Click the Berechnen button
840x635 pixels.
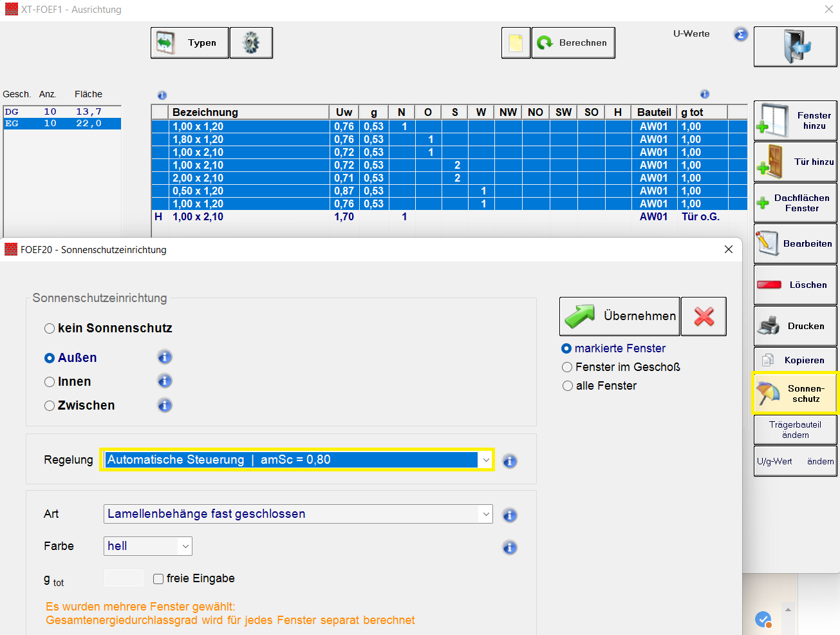click(x=574, y=43)
